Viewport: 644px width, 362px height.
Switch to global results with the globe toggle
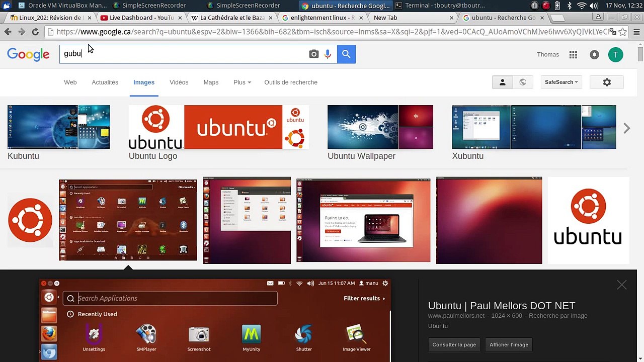pos(523,82)
